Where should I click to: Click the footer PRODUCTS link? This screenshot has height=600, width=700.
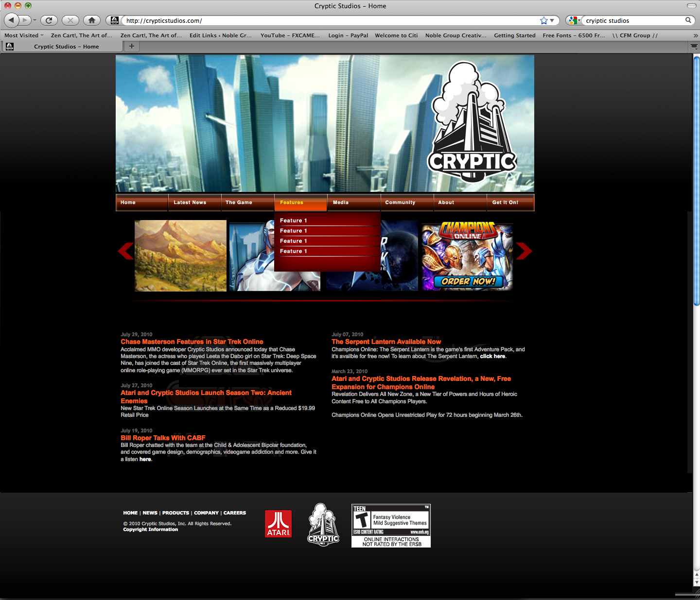tap(175, 513)
